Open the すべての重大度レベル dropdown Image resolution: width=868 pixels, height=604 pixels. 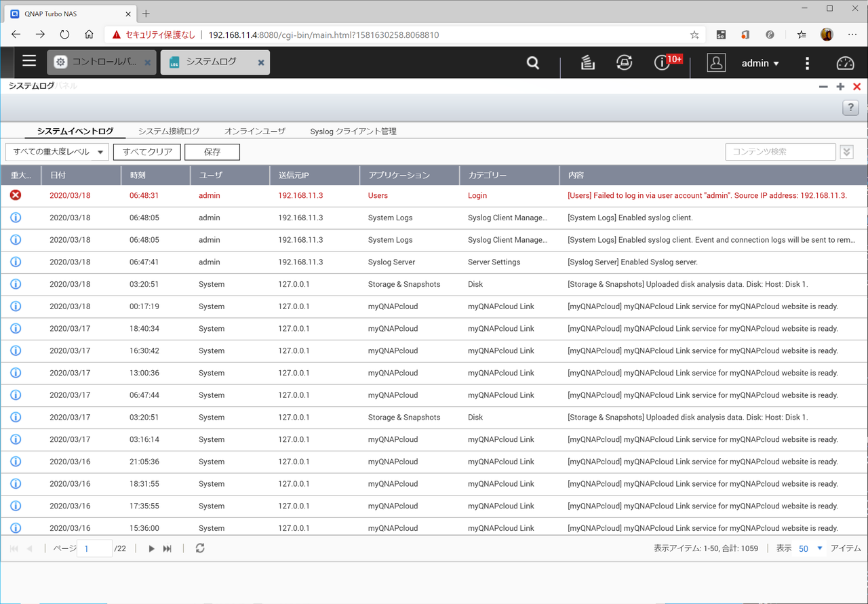[57, 152]
